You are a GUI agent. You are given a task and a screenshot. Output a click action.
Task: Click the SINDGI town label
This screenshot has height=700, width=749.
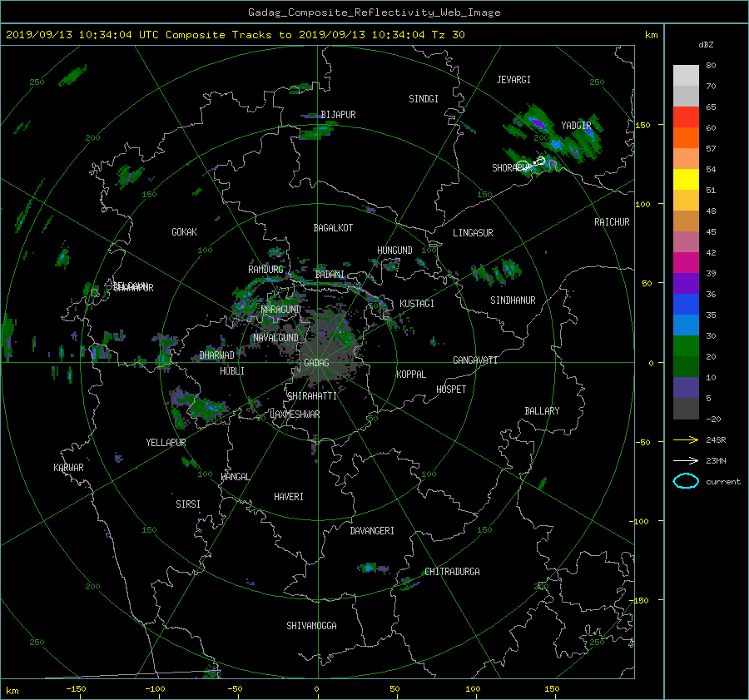pyautogui.click(x=424, y=99)
